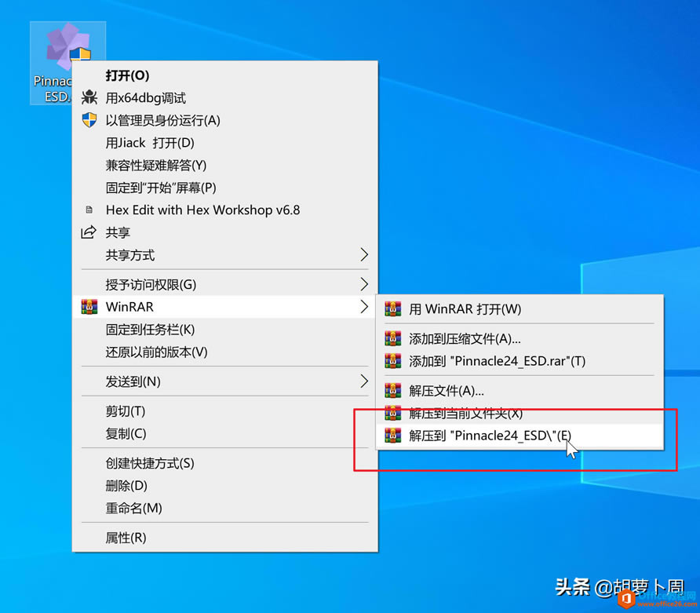
Task: Select 解压文件(A)... in WinRAR submenu
Action: 520,391
